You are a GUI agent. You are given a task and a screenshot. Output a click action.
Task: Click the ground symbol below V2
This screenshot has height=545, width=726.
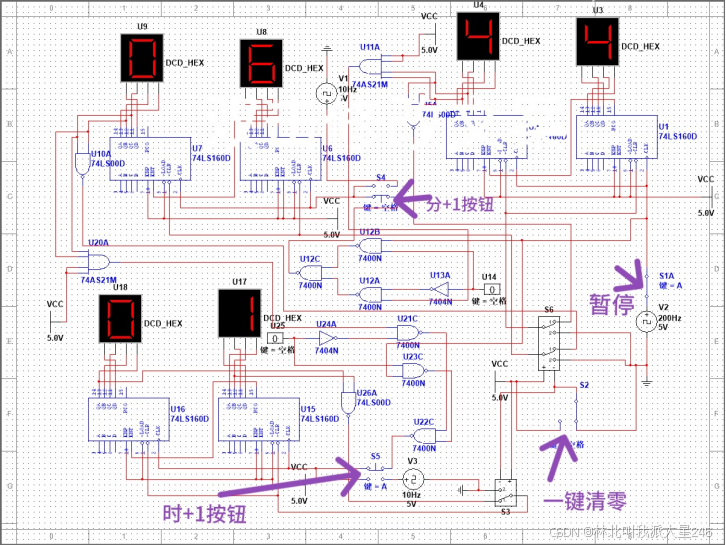click(x=647, y=382)
